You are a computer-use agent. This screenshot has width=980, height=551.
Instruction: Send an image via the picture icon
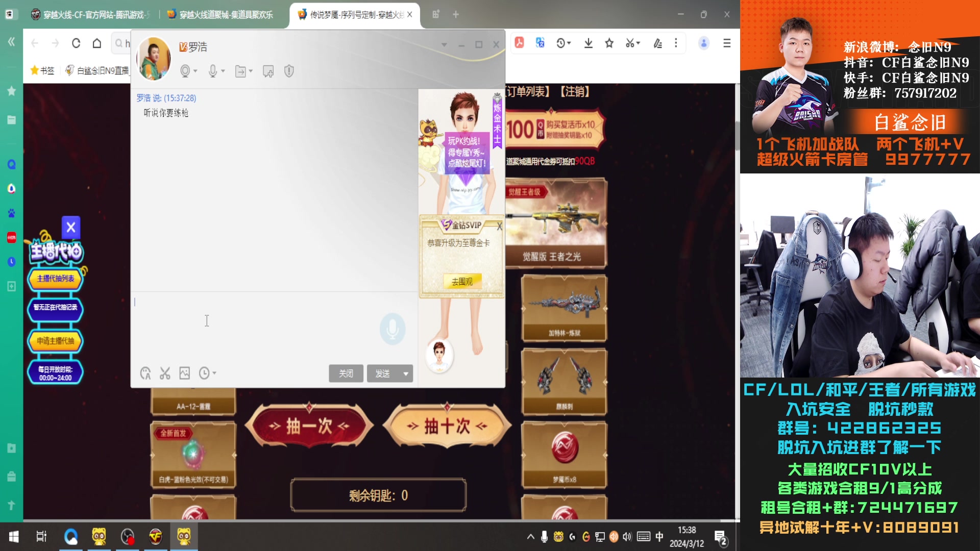tap(184, 373)
